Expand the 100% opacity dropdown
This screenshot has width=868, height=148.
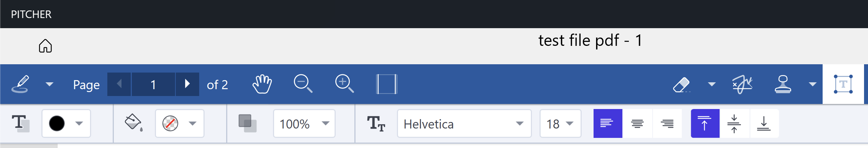pyautogui.click(x=304, y=124)
